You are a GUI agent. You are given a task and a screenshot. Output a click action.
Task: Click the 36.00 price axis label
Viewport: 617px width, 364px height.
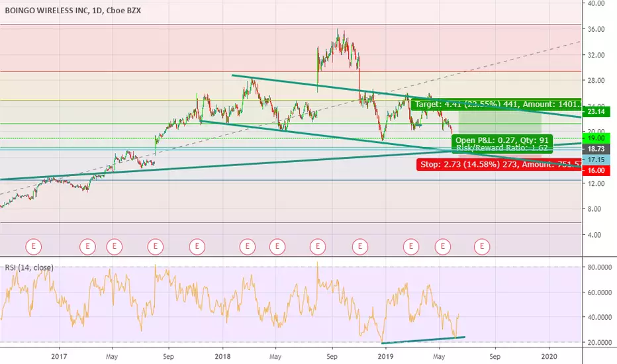[596, 29]
